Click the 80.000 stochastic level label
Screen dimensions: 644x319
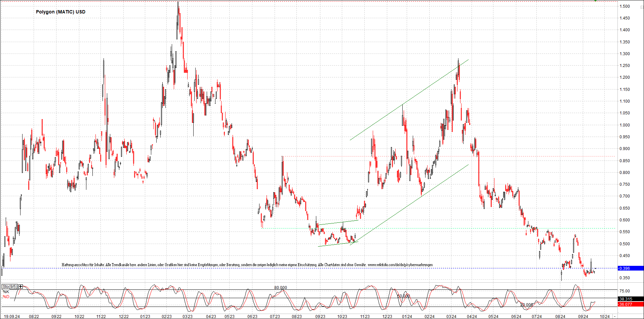coord(281,288)
